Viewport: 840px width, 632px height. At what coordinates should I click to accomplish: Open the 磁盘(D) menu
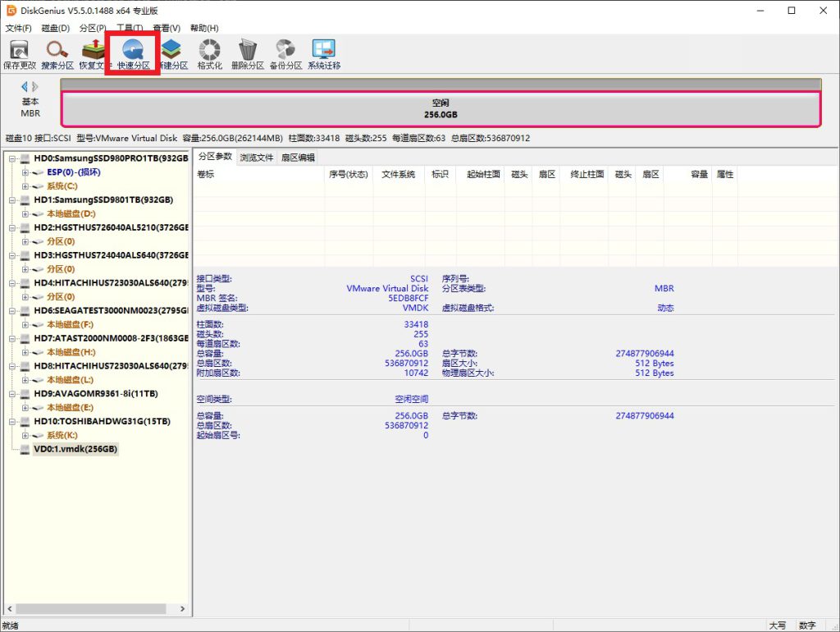tap(56, 28)
